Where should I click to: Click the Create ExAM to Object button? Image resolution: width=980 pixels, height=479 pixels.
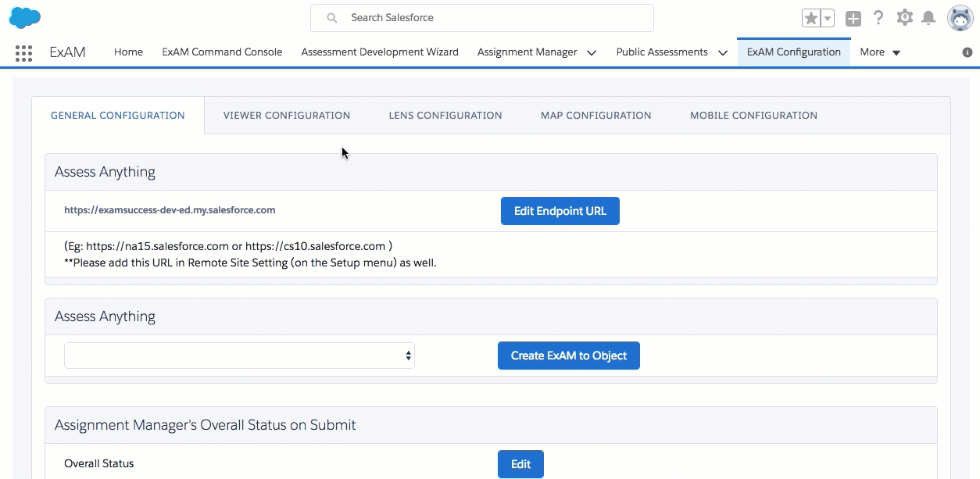click(x=568, y=356)
